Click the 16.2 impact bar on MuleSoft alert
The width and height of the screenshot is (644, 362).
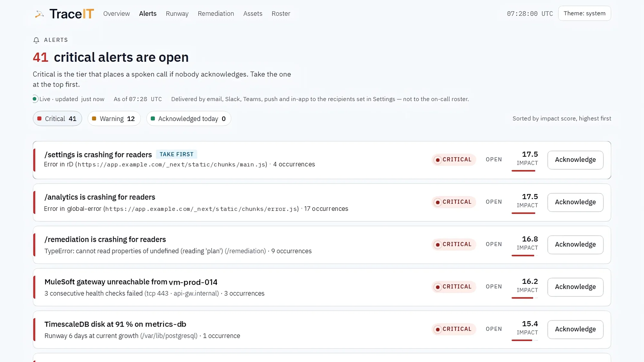[x=525, y=298]
